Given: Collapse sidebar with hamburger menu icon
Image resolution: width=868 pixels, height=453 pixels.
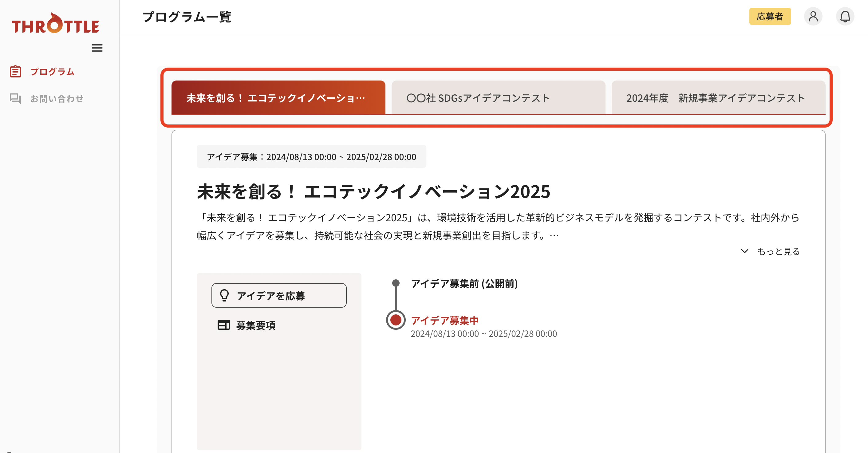Looking at the screenshot, I should (x=97, y=48).
